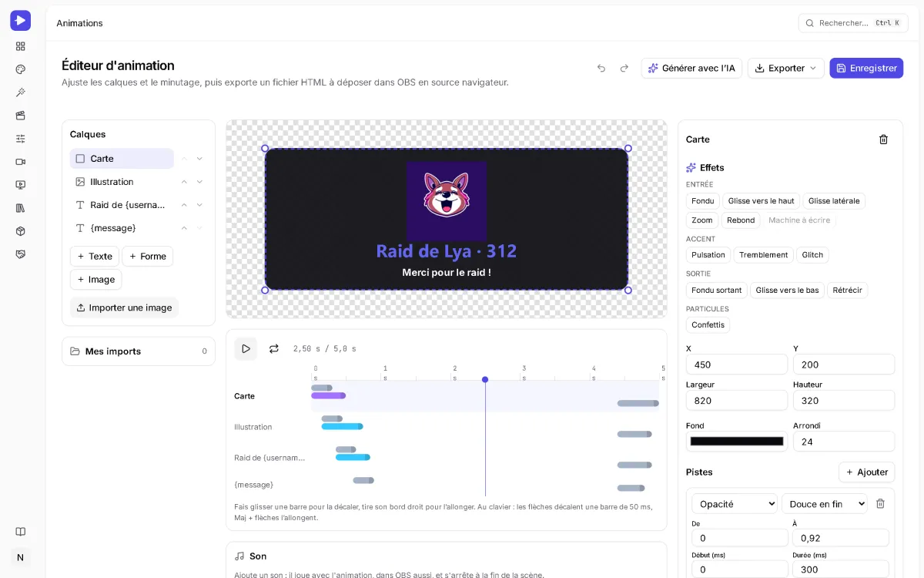Select the Illustration layer in Calques
This screenshot has height=578, width=924.
[x=122, y=182]
